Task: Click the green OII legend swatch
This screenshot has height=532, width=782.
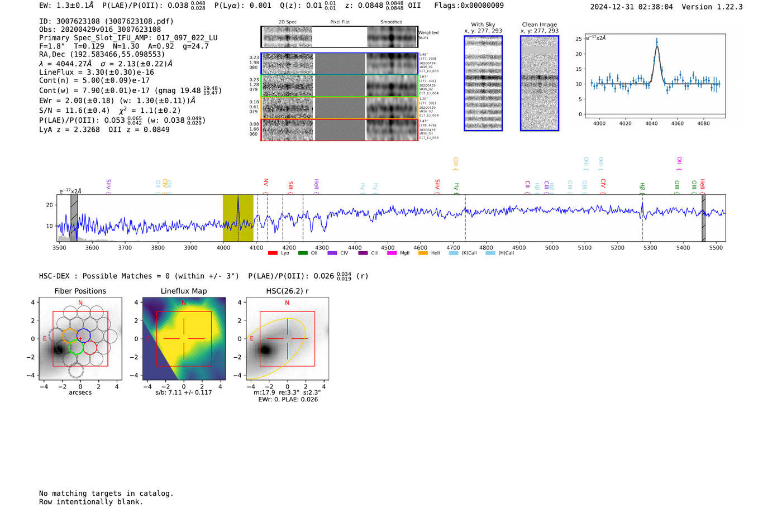Action: 303,253
